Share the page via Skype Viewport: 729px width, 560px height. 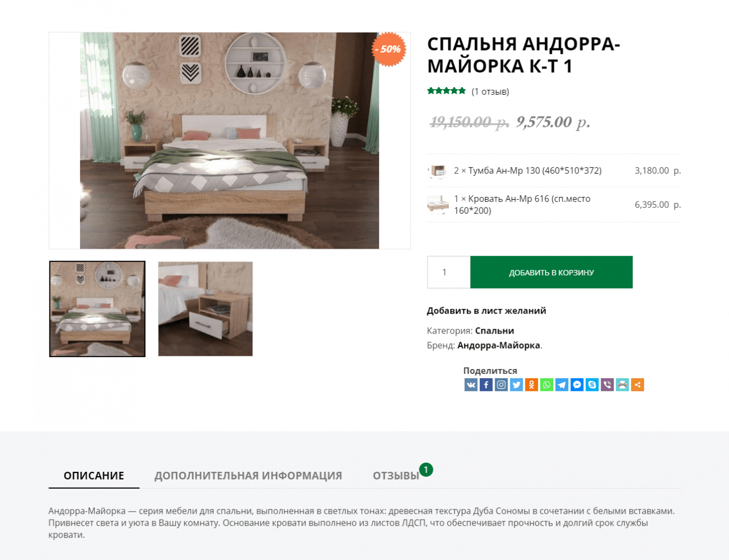592,385
